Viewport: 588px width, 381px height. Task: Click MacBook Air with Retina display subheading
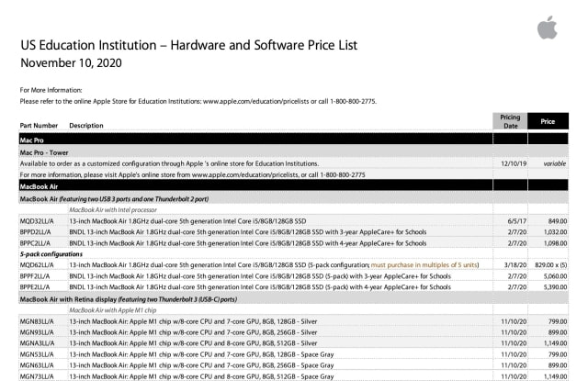(129, 299)
